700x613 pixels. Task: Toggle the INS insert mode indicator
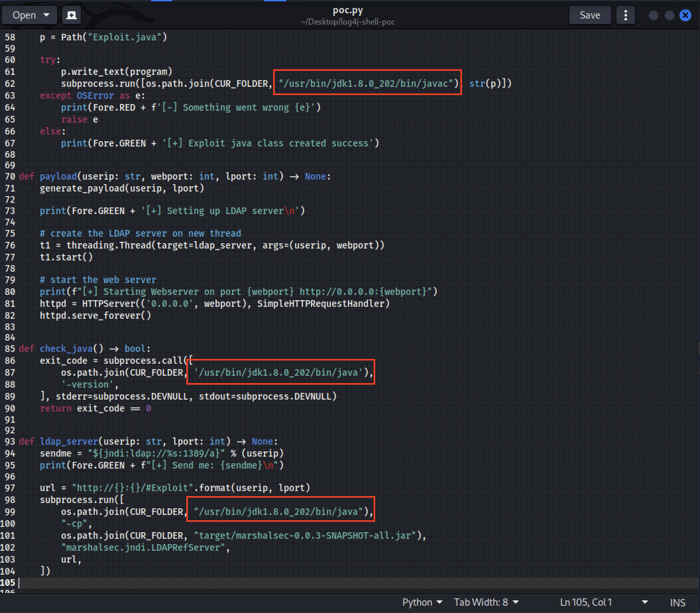point(677,602)
